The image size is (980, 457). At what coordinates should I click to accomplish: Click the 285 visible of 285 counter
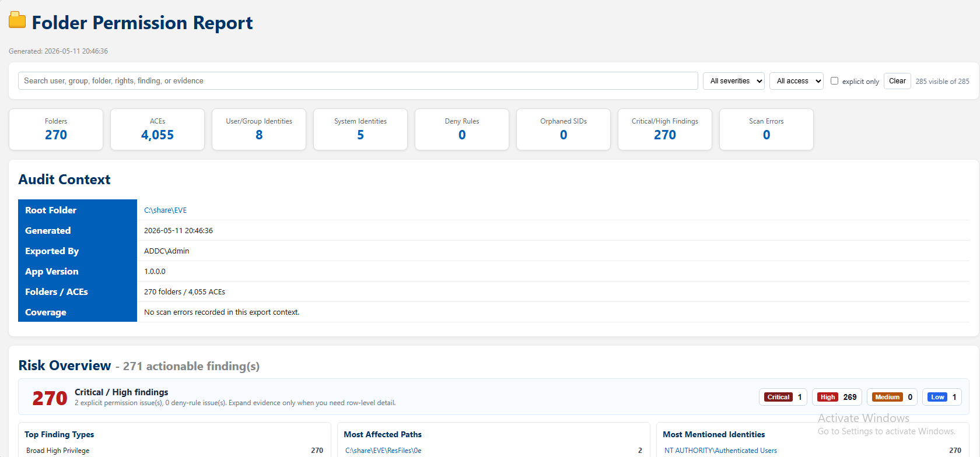pos(942,82)
